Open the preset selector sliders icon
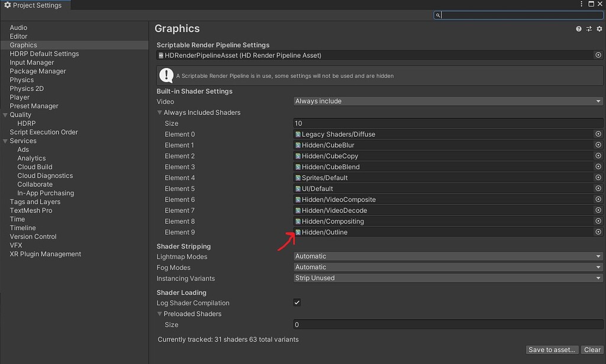Screen dimensions: 606x364 click(x=589, y=29)
